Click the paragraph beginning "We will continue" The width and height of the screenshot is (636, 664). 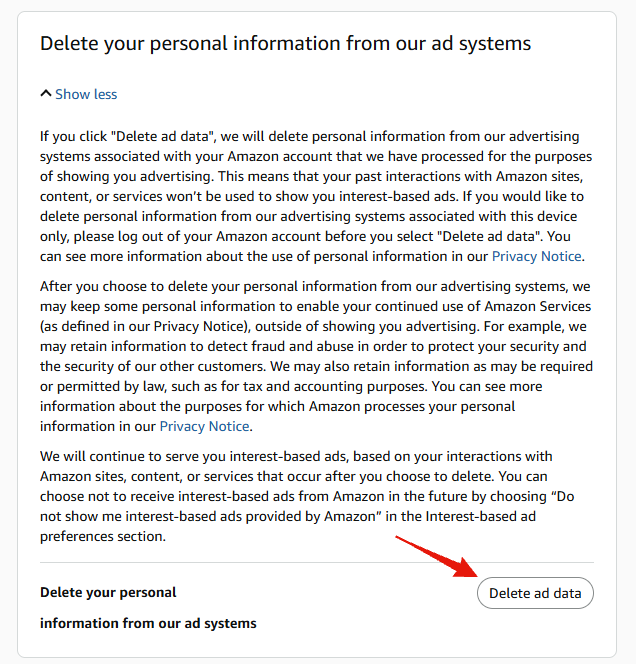click(307, 496)
